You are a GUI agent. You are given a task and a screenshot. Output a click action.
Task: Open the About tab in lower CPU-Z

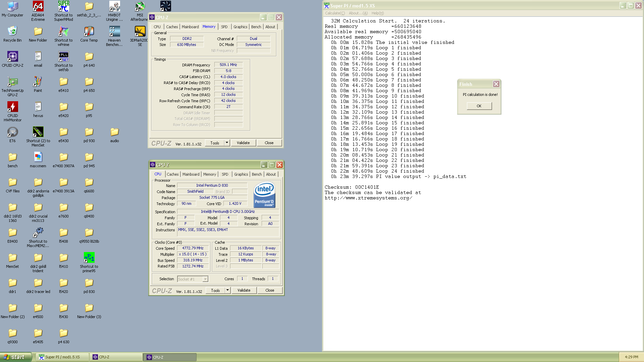pos(271,174)
